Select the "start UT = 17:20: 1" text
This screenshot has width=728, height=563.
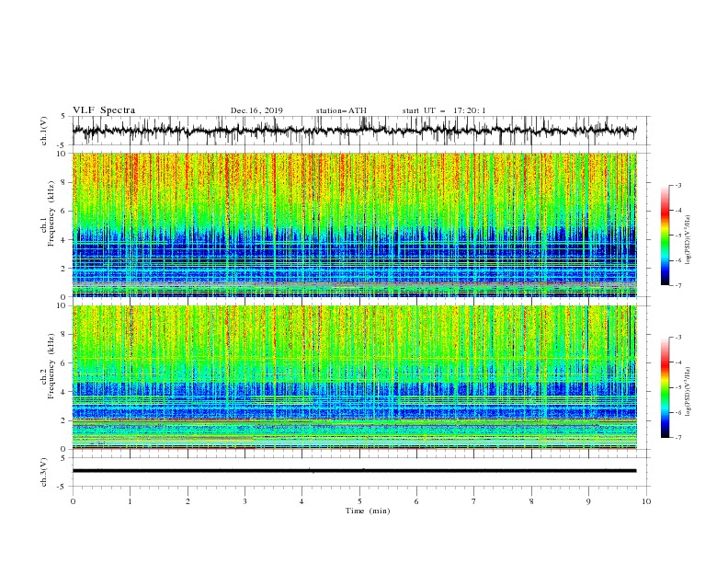444,110
